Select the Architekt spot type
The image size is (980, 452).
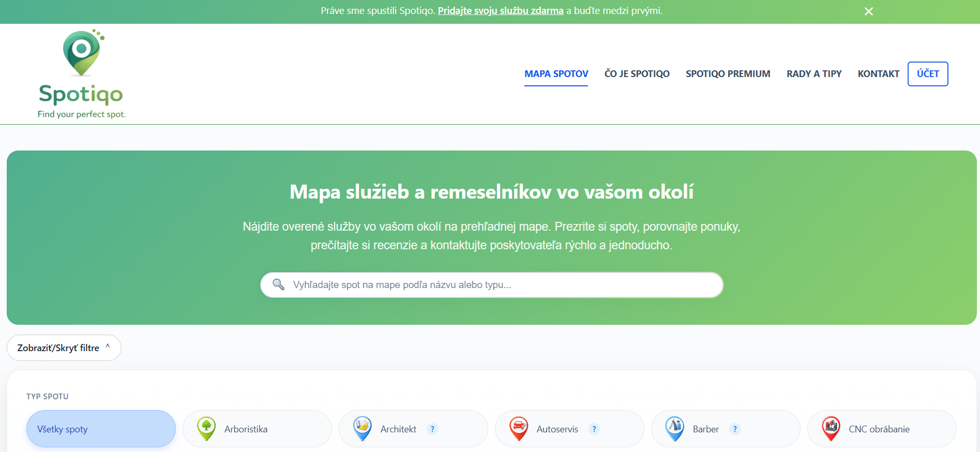(413, 429)
